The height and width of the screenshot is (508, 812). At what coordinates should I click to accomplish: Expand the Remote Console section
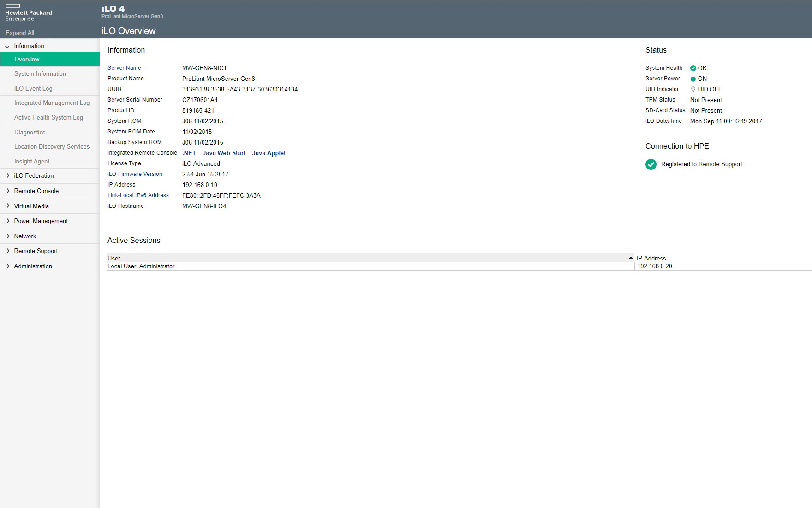pos(8,191)
